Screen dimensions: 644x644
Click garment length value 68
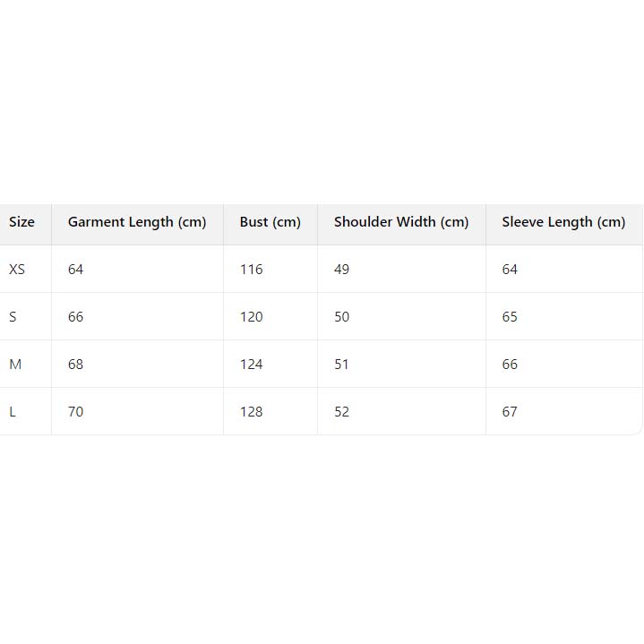pos(76,365)
